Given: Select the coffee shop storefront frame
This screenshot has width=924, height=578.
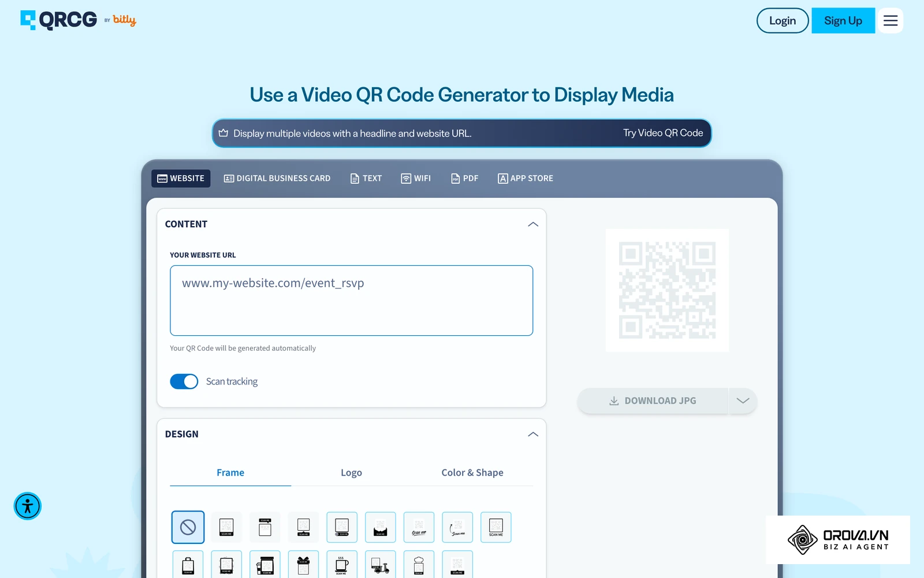Looking at the screenshot, I should pos(265,565).
